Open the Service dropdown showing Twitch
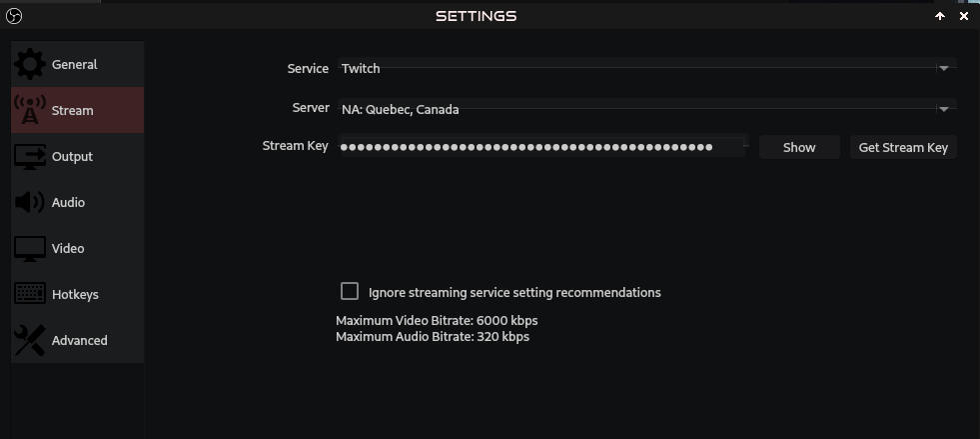The height and width of the screenshot is (439, 980). click(x=647, y=68)
